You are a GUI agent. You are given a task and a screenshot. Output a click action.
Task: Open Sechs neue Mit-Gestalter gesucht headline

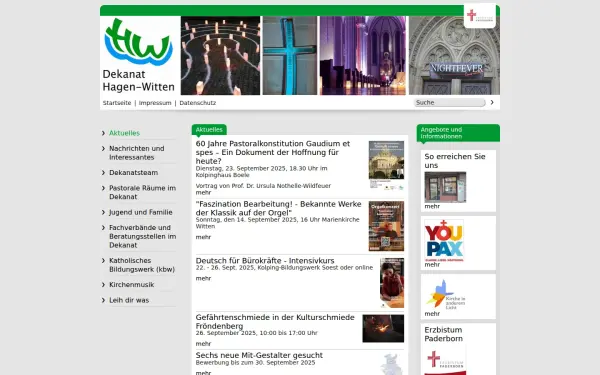pos(259,355)
